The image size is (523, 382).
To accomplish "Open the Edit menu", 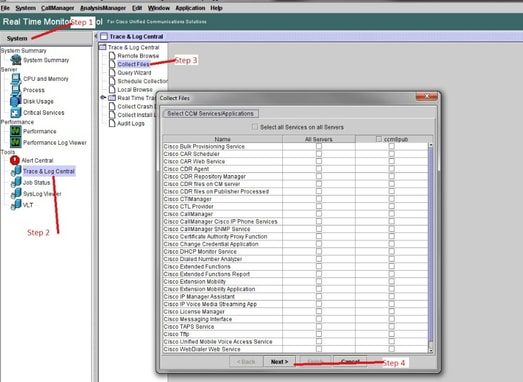I will pyautogui.click(x=137, y=8).
